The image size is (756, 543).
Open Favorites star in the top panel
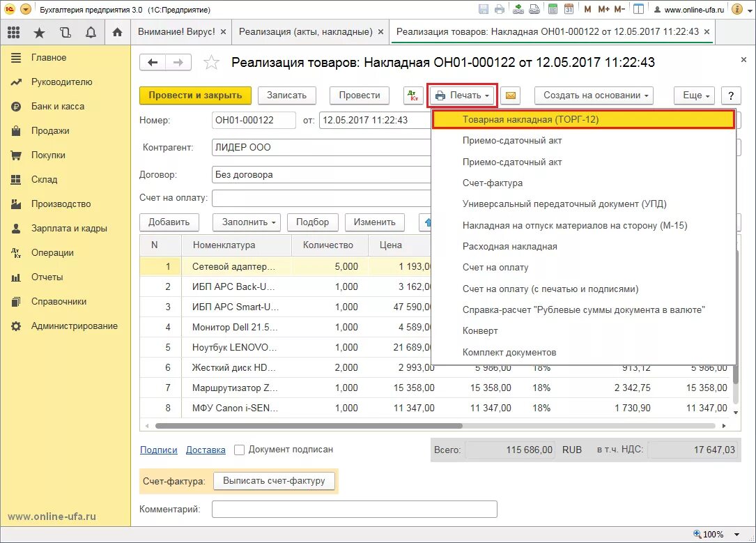point(39,32)
